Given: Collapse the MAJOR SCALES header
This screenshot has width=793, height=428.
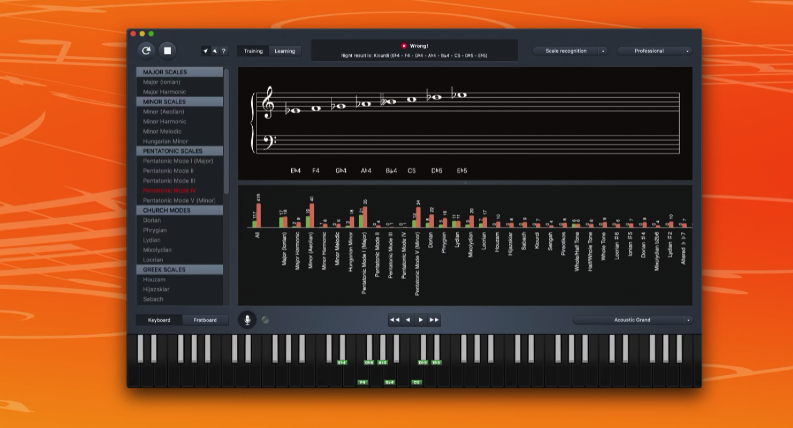Looking at the screenshot, I should tap(180, 72).
